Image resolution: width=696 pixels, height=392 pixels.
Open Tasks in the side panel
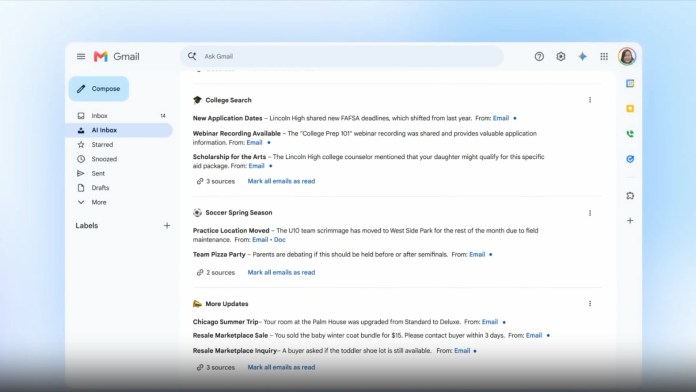(x=630, y=159)
